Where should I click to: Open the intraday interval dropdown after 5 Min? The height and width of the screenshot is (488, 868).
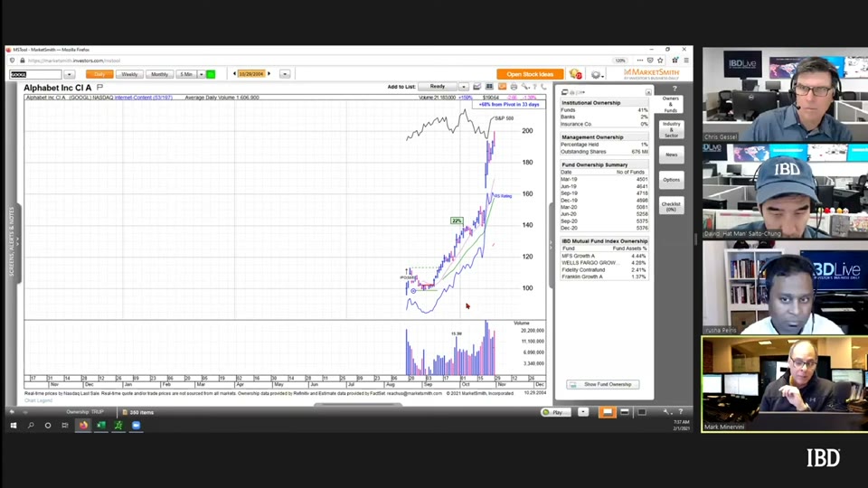pyautogui.click(x=202, y=74)
